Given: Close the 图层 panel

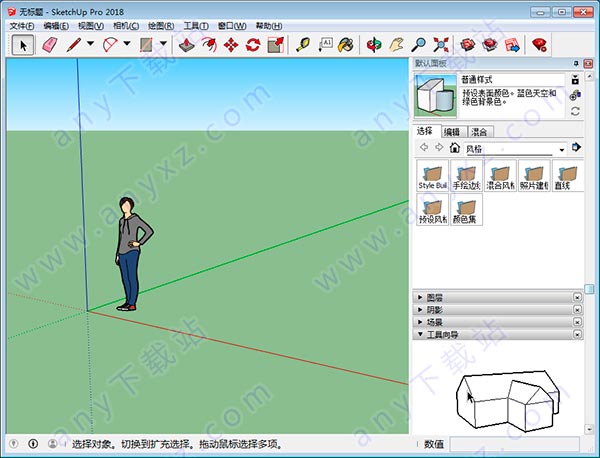Looking at the screenshot, I should click(x=577, y=297).
